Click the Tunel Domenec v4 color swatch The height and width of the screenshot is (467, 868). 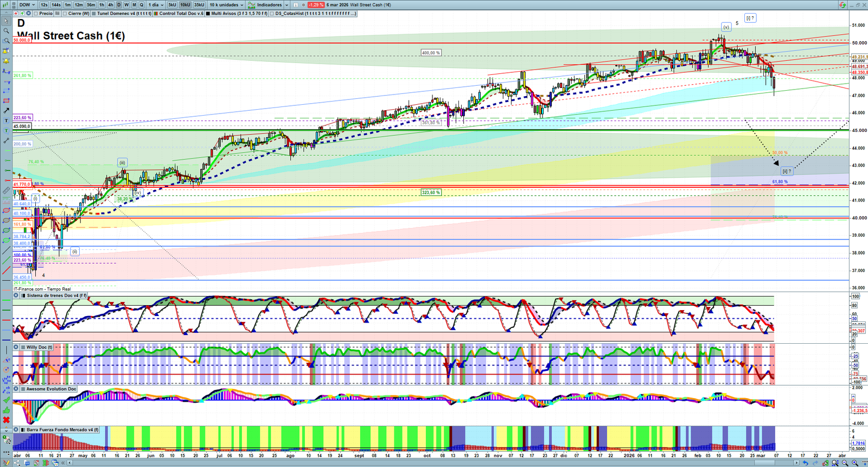click(x=94, y=14)
